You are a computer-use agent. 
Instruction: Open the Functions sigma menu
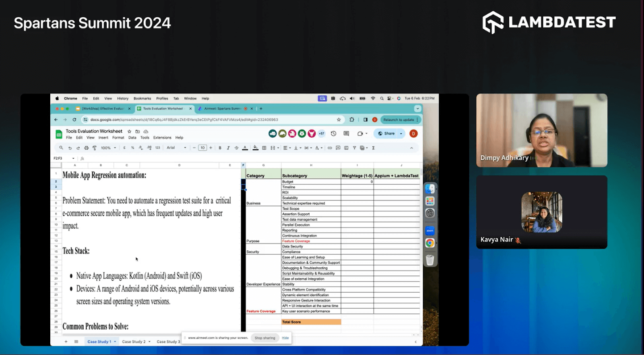coord(374,148)
